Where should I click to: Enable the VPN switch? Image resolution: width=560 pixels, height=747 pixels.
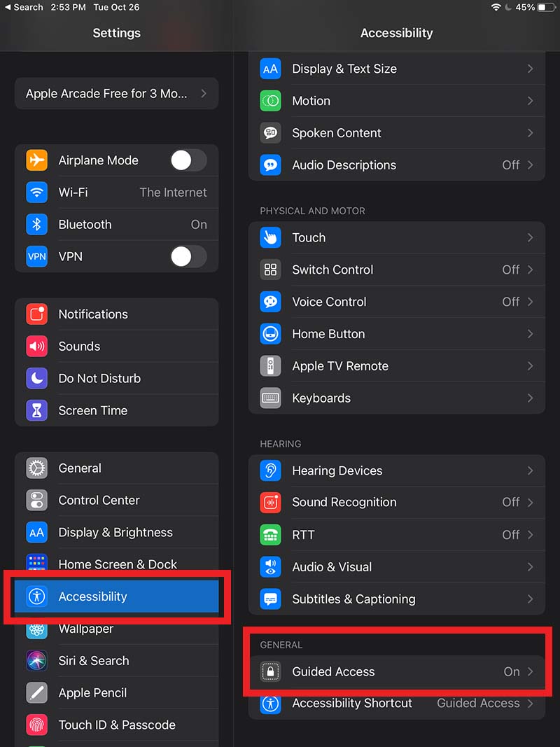coord(188,257)
